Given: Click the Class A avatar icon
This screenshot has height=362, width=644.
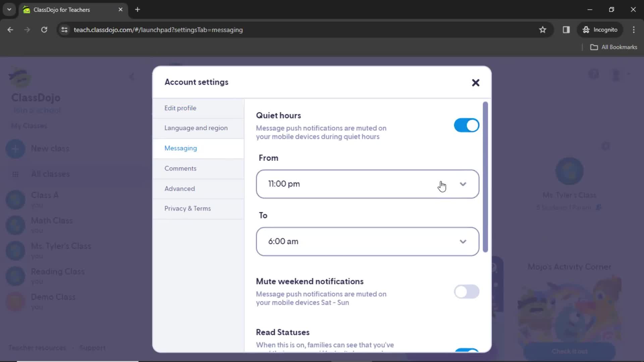Looking at the screenshot, I should [15, 200].
